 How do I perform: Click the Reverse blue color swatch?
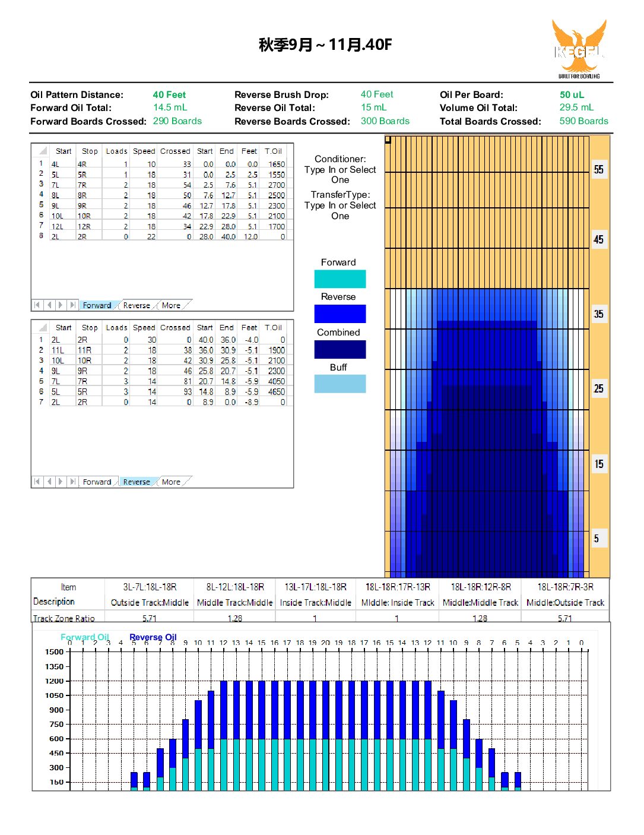pyautogui.click(x=340, y=314)
